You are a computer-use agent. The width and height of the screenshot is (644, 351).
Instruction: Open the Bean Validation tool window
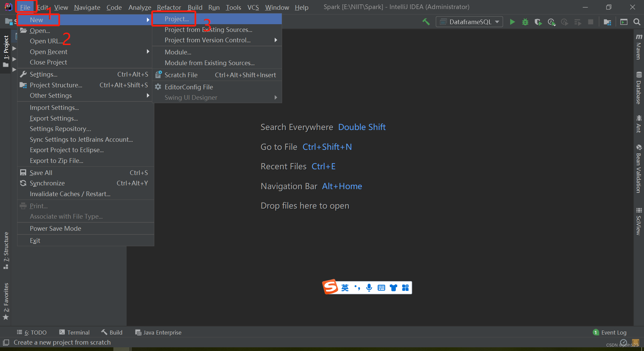(x=639, y=169)
